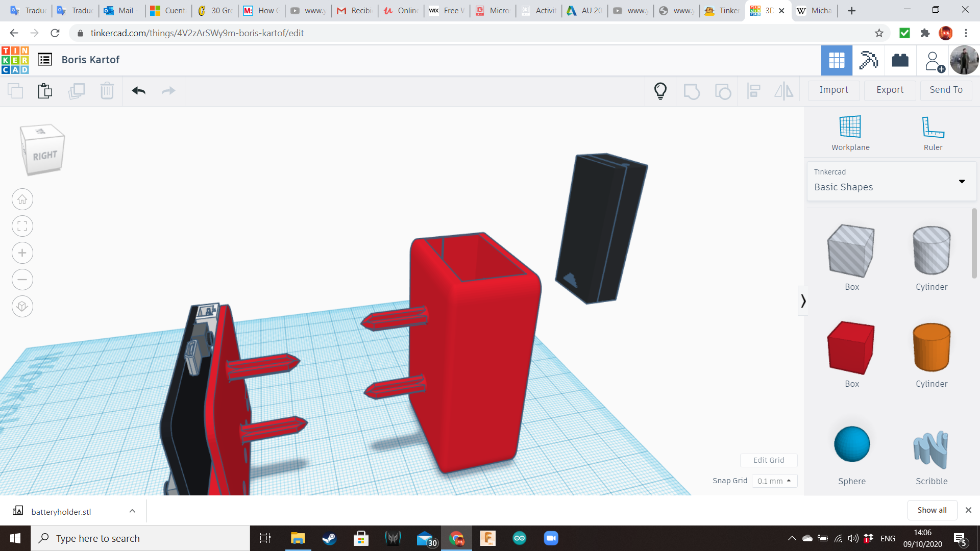Click Fit all in view icon
This screenshot has width=980, height=551.
22,226
